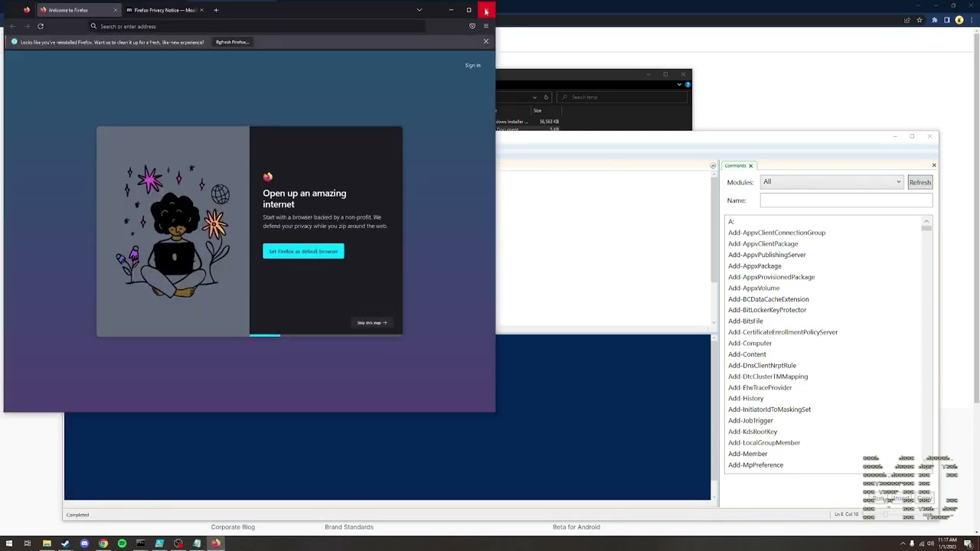Image resolution: width=980 pixels, height=551 pixels.
Task: Switch to the Welcome to Firefox tab
Action: (x=78, y=10)
